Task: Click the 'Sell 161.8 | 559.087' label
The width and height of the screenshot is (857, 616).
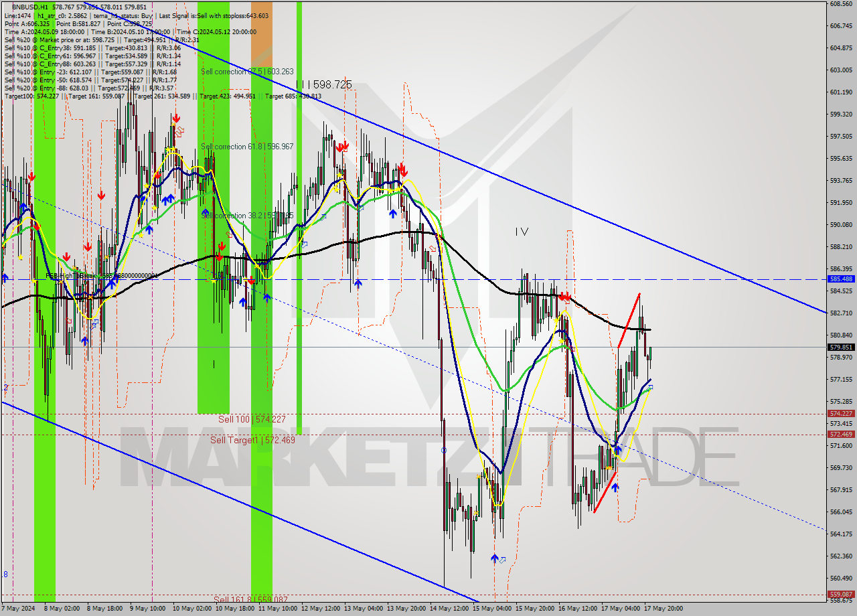Action: tap(250, 599)
